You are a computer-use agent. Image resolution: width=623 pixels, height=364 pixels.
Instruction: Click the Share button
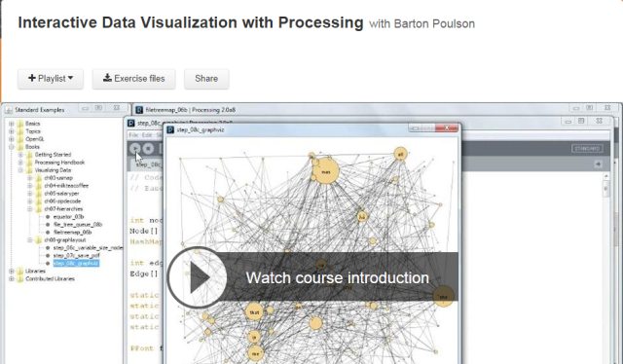(x=206, y=79)
